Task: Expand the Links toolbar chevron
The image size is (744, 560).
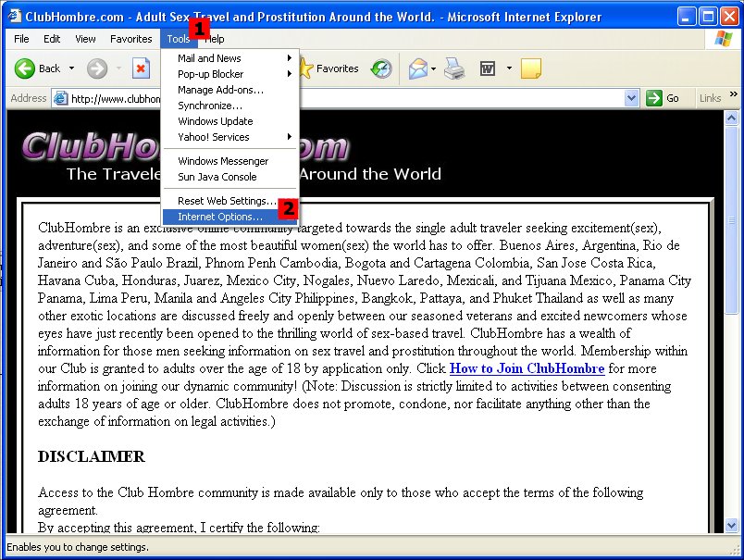Action: coord(734,94)
